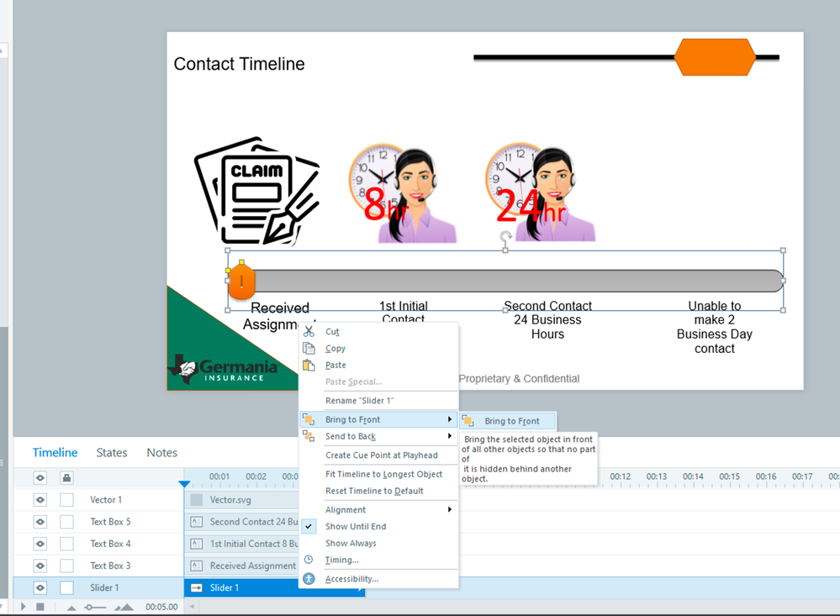Image resolution: width=840 pixels, height=616 pixels.
Task: Click the Accessibility person icon
Action: click(309, 578)
